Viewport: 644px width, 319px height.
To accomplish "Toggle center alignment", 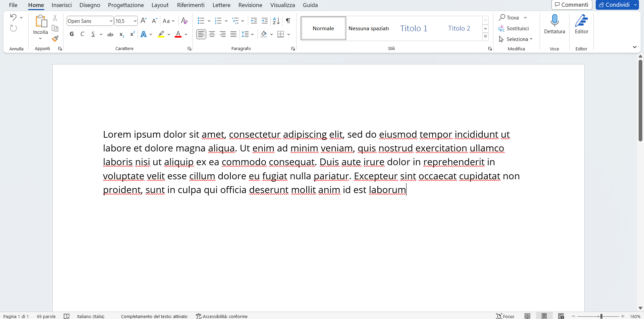I will (212, 34).
